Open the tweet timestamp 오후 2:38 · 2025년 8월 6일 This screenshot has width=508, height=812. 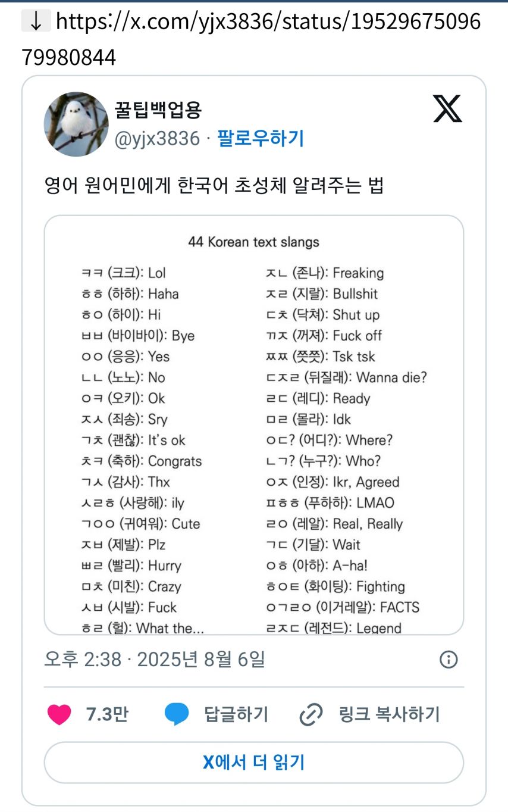pos(155,660)
